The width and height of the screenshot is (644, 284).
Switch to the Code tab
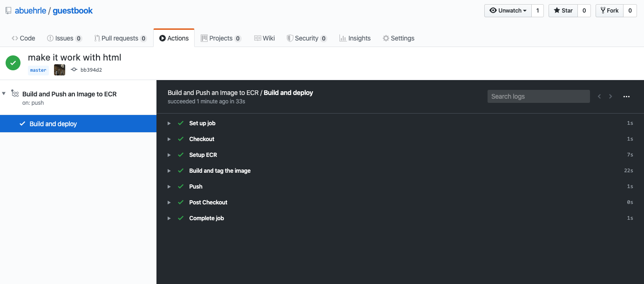pos(23,38)
